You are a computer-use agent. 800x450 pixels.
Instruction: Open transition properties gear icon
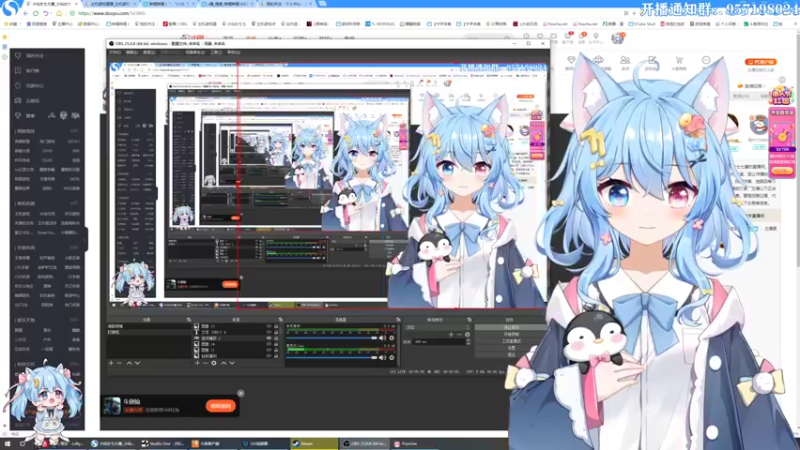coord(467,335)
